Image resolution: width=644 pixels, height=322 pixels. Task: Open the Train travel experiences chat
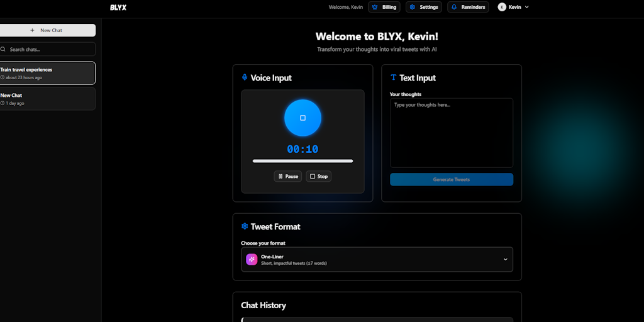(x=48, y=73)
